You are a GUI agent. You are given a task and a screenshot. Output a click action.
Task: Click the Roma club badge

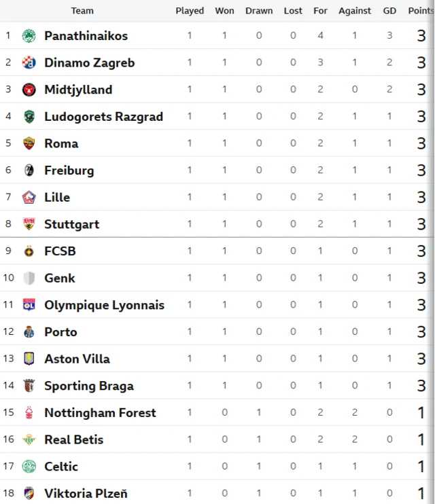pos(29,143)
